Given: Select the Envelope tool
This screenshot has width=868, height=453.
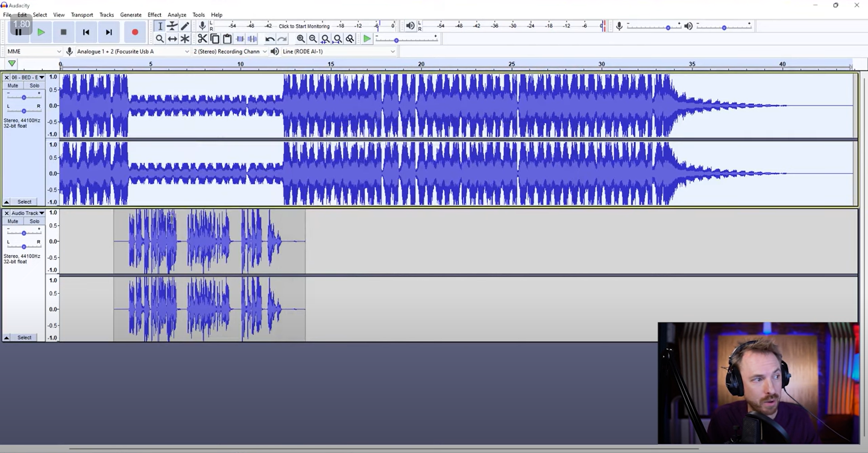Looking at the screenshot, I should (x=172, y=26).
